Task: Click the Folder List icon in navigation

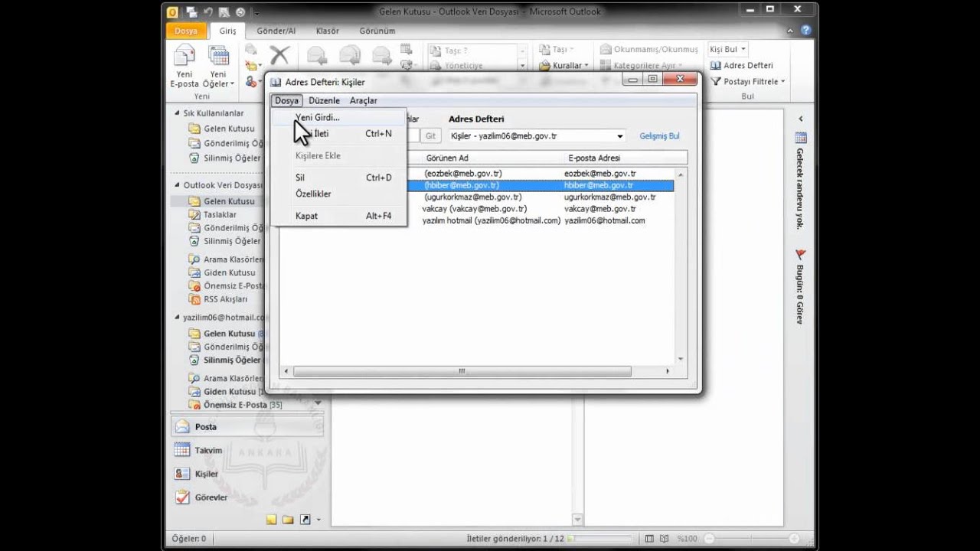Action: tap(288, 520)
